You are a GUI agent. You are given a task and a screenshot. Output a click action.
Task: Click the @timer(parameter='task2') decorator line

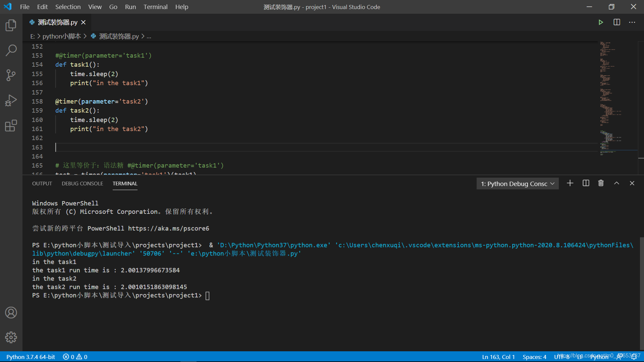(x=102, y=101)
